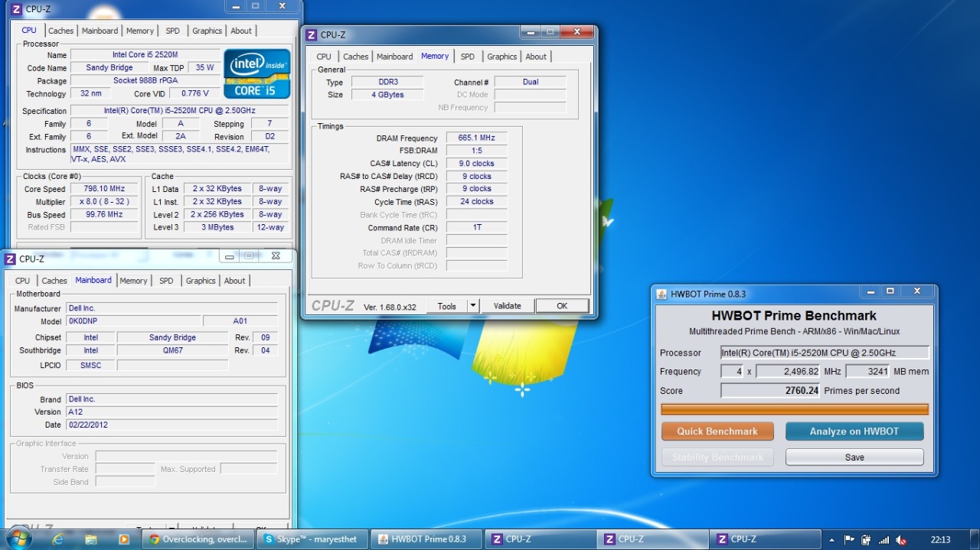Select Memory tab in top-left CPU window
Screen dimensions: 980x550
pyautogui.click(x=140, y=31)
